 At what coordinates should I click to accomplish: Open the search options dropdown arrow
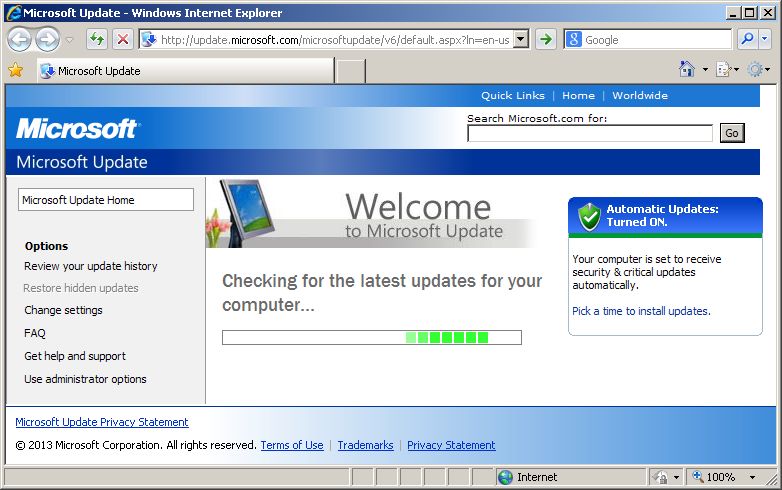(765, 39)
